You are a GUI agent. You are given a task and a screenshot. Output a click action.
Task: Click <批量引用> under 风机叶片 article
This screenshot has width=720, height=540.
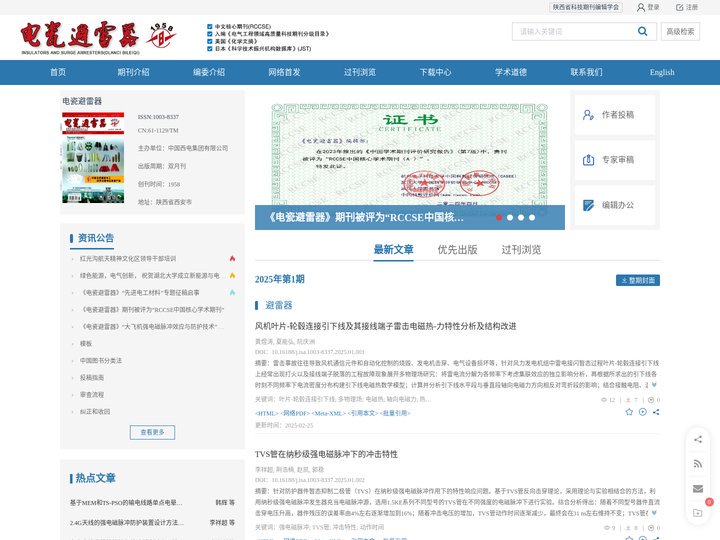[x=395, y=413]
